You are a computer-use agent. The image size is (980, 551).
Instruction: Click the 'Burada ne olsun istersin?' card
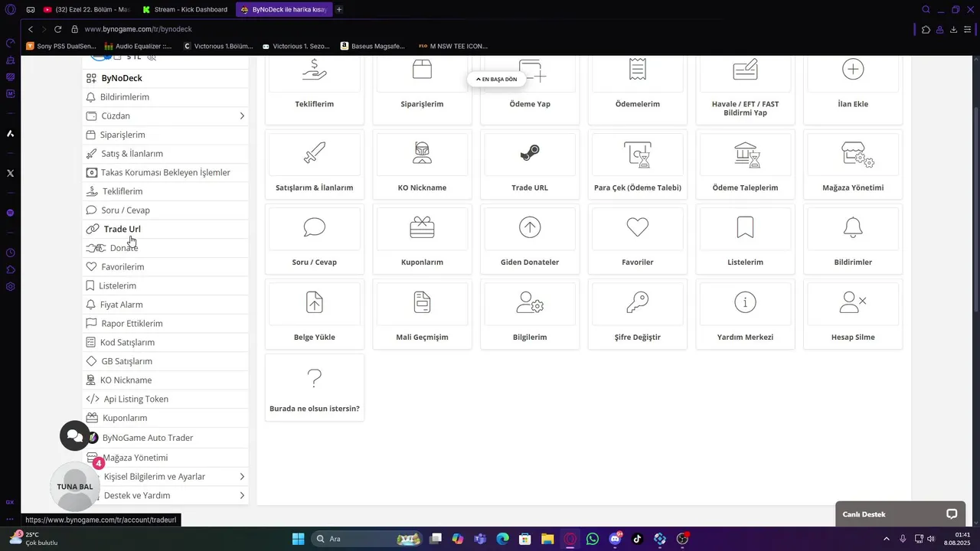(x=315, y=387)
